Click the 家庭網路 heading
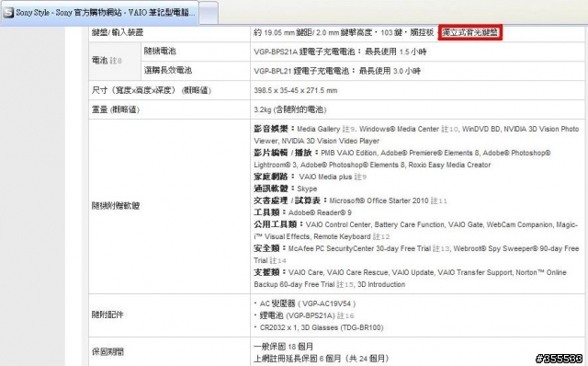The height and width of the screenshot is (366, 588). [271, 177]
